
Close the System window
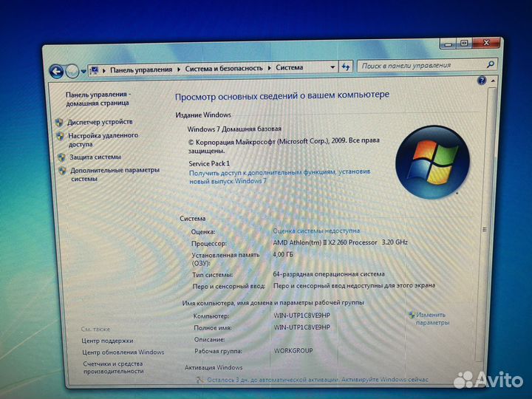click(x=486, y=43)
